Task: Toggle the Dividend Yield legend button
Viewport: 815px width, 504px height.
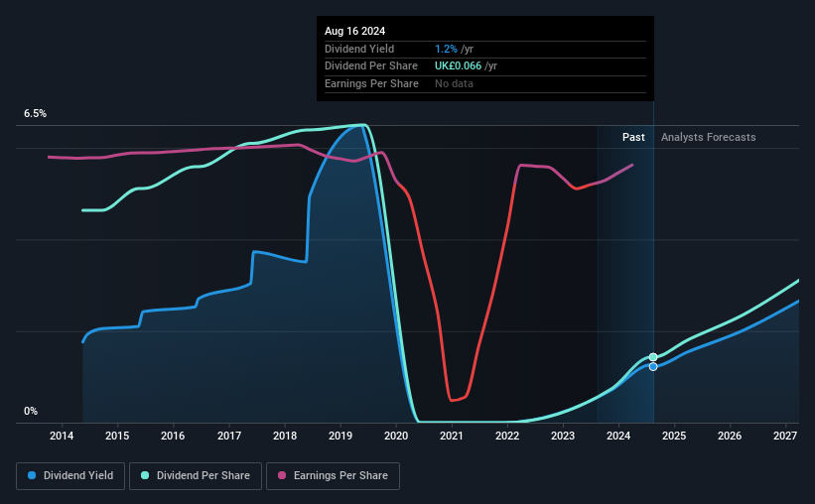Action: pos(70,476)
